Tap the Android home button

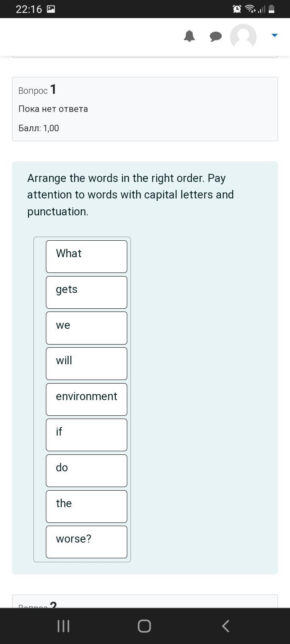tap(144, 626)
